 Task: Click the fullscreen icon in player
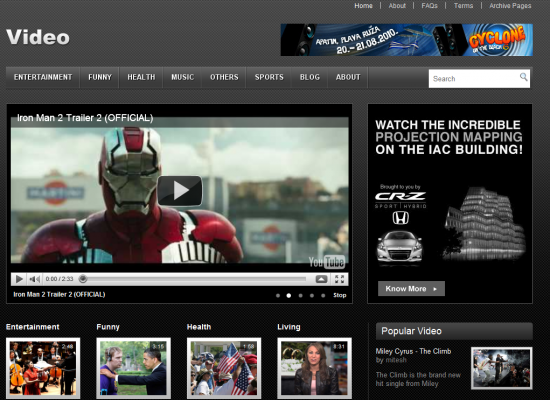coord(339,279)
